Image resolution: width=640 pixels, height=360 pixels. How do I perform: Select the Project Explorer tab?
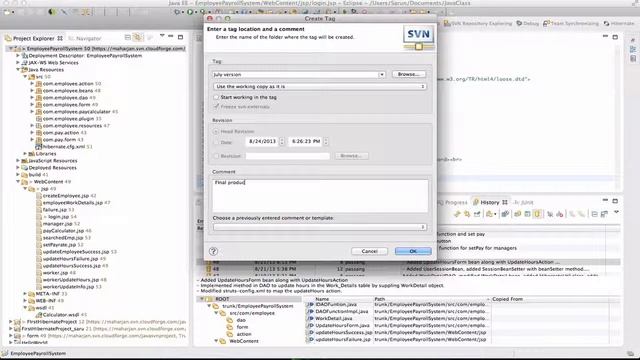[34, 38]
